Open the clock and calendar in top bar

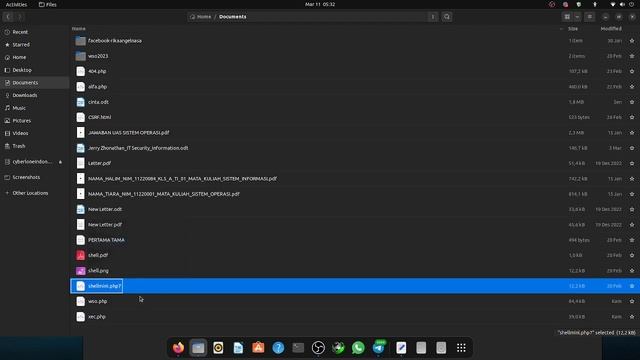320,4
